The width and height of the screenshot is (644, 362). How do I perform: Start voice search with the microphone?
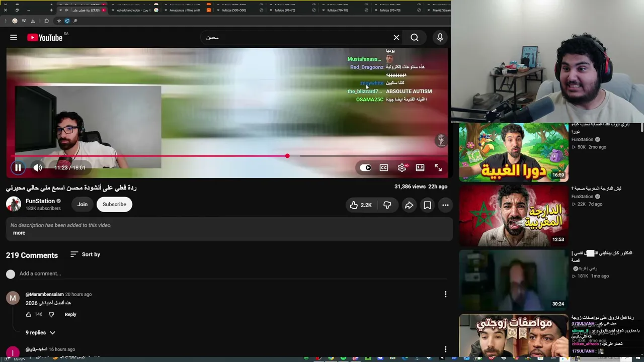coord(440,38)
